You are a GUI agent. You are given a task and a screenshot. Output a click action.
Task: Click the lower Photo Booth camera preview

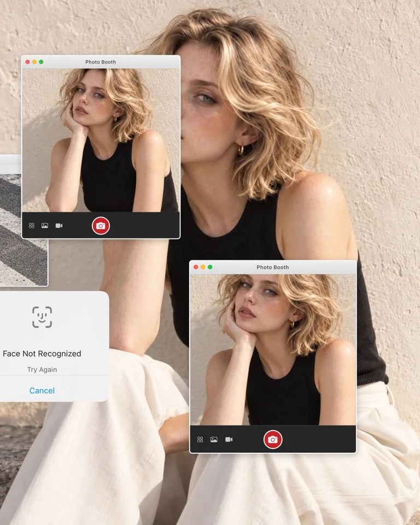coord(273,349)
